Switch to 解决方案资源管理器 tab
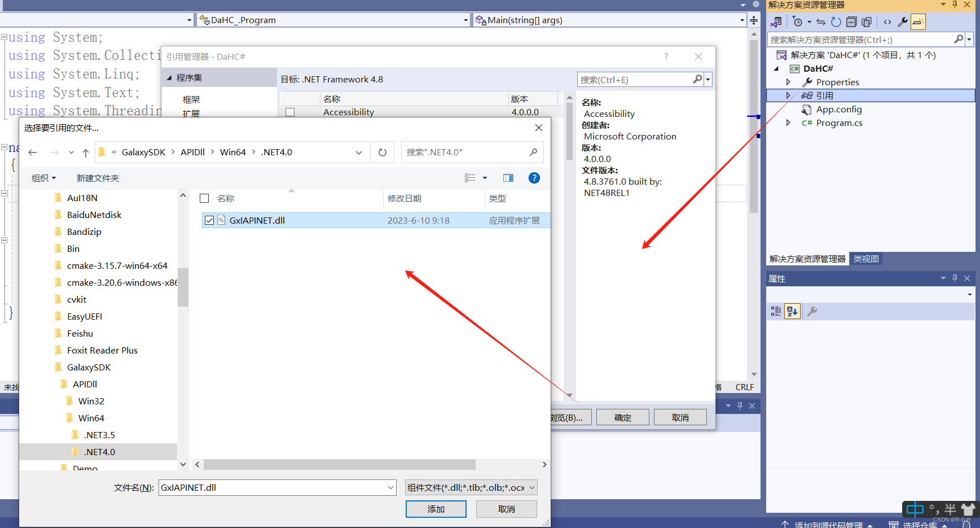Screen dimensions: 980x528 807,259
